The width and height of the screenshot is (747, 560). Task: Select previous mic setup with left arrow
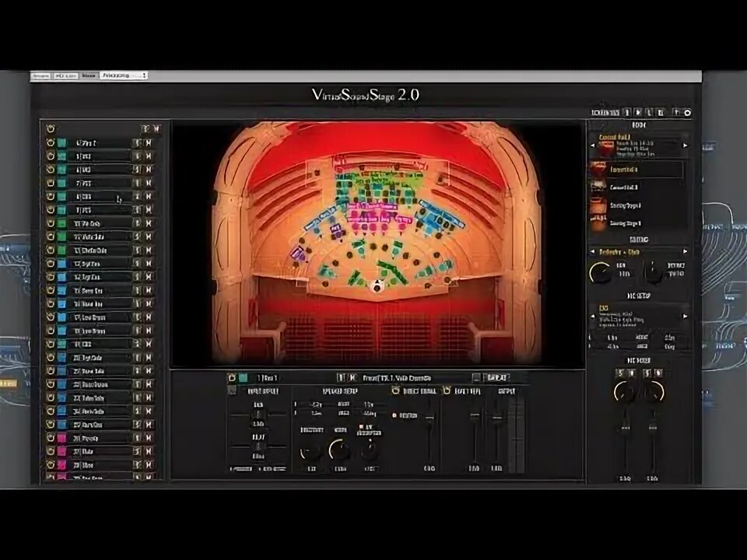click(593, 316)
